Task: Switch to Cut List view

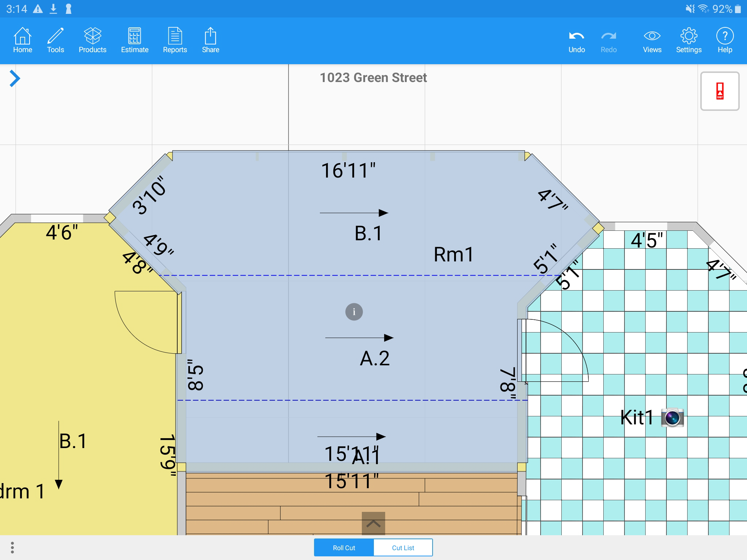Action: (x=403, y=548)
